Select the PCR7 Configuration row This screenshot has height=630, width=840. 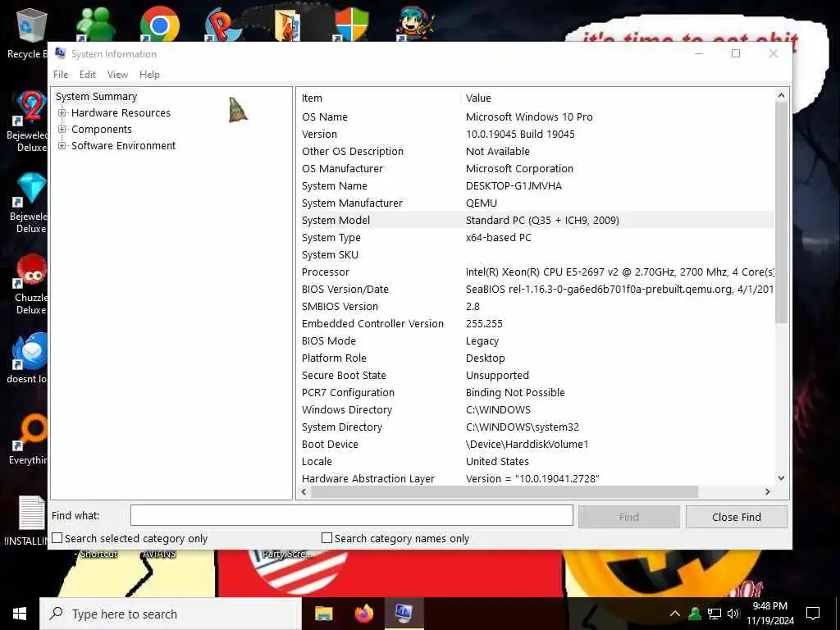[x=536, y=393]
